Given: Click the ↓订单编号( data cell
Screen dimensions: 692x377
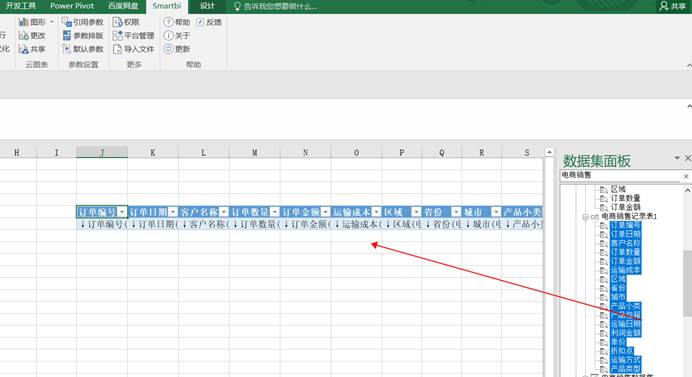Looking at the screenshot, I should point(102,224).
